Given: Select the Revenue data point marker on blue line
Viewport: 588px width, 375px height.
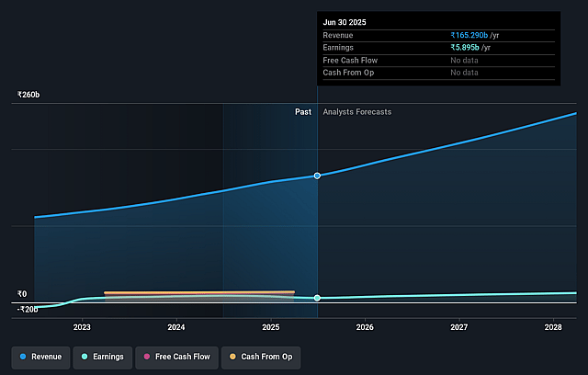Looking at the screenshot, I should 317,176.
